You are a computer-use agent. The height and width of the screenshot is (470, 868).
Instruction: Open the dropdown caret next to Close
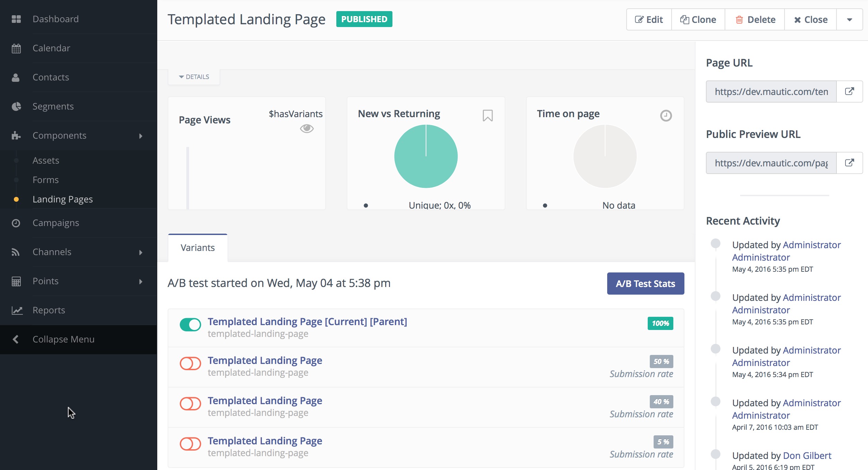849,20
